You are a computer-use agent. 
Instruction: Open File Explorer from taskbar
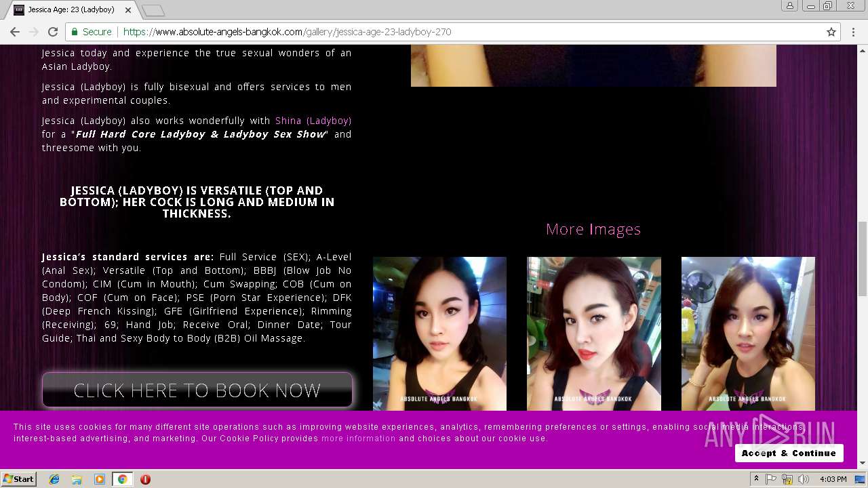point(77,479)
